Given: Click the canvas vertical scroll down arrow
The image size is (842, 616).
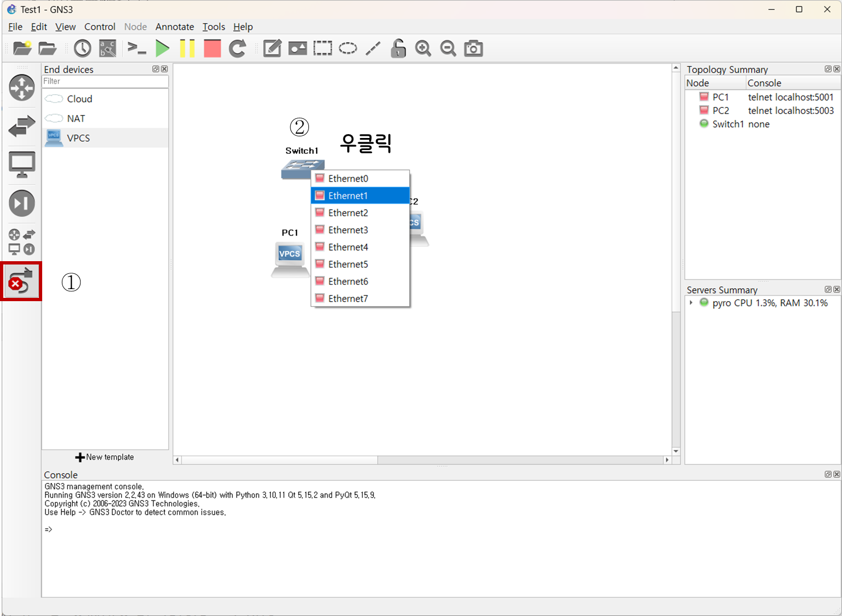Looking at the screenshot, I should pyautogui.click(x=676, y=451).
